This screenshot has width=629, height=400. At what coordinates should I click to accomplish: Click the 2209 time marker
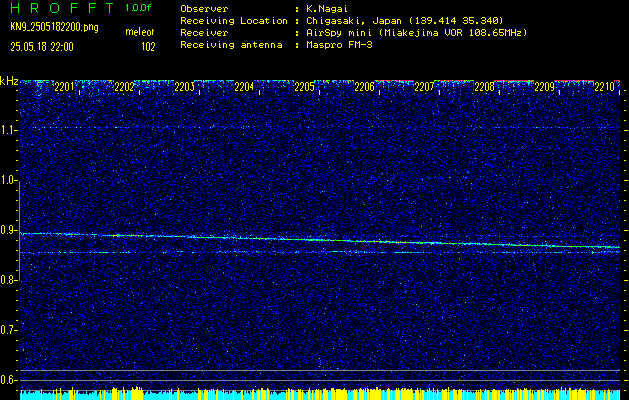[544, 87]
